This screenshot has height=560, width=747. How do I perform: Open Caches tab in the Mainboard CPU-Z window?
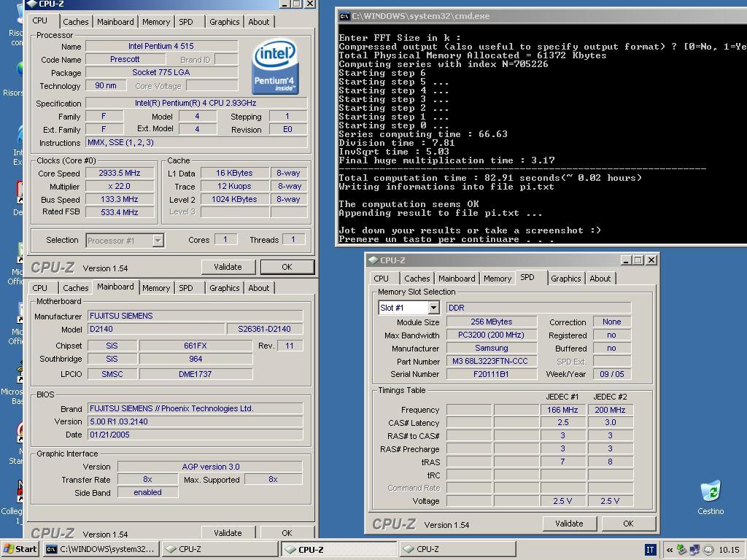(75, 288)
